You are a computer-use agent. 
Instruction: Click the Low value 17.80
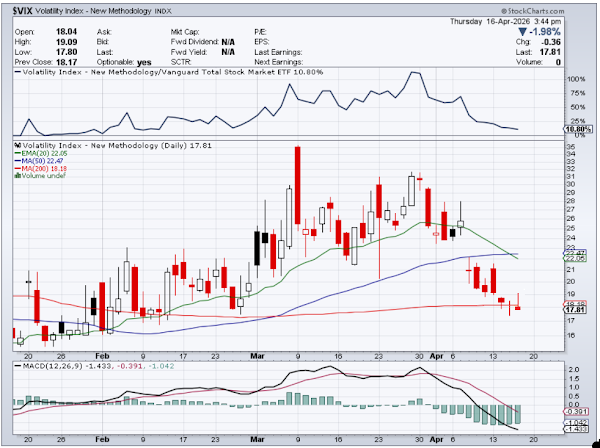[x=67, y=52]
